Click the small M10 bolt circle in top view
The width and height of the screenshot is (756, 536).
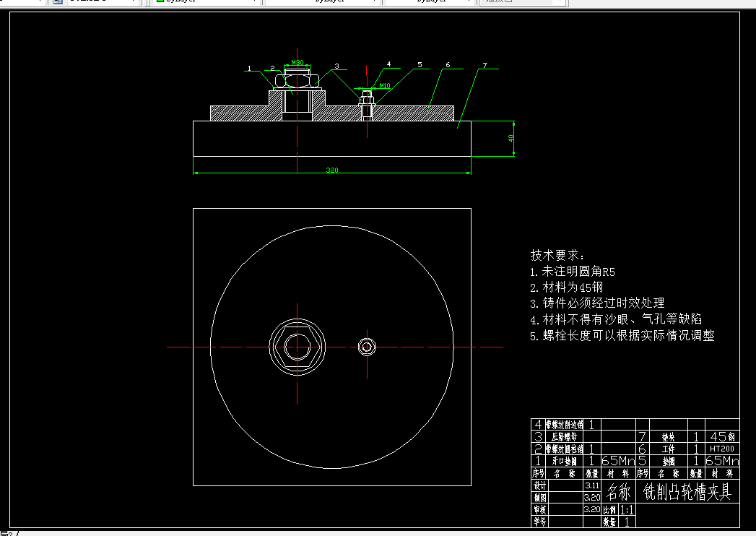pos(367,347)
